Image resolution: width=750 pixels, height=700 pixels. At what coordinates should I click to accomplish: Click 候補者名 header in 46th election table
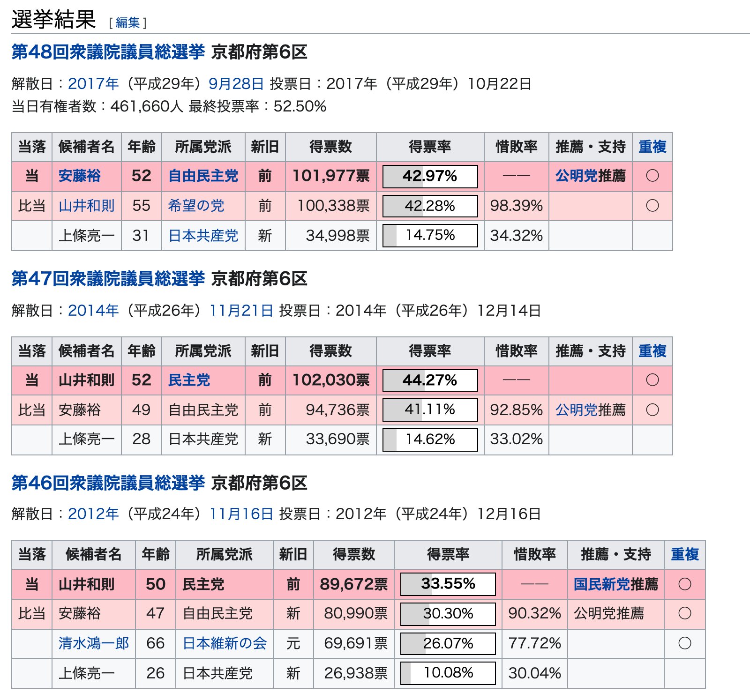point(94,554)
